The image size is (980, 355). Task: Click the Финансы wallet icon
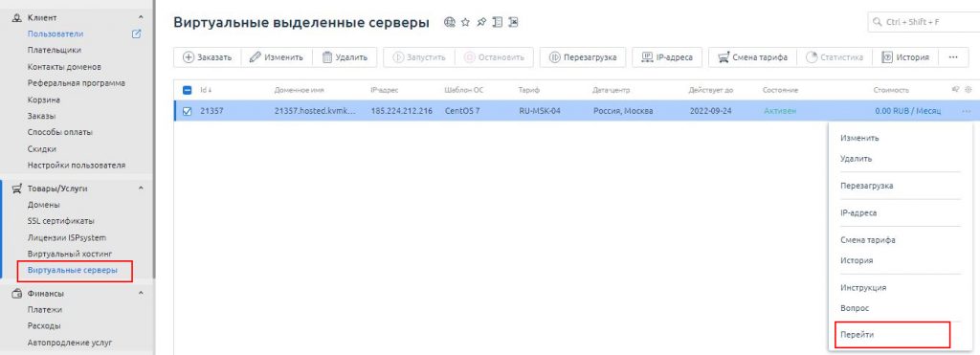(x=17, y=293)
